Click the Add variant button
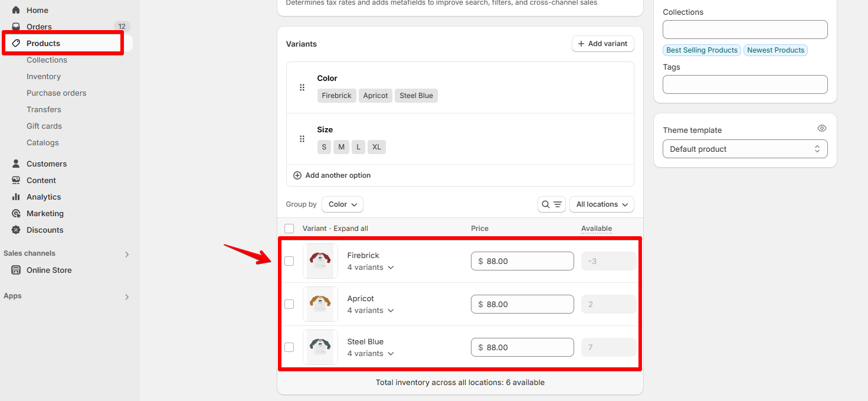Image resolution: width=868 pixels, height=401 pixels. click(603, 44)
